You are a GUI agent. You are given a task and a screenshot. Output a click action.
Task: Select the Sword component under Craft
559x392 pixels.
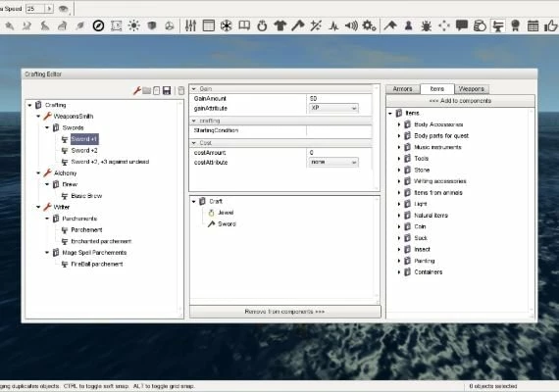coord(227,224)
